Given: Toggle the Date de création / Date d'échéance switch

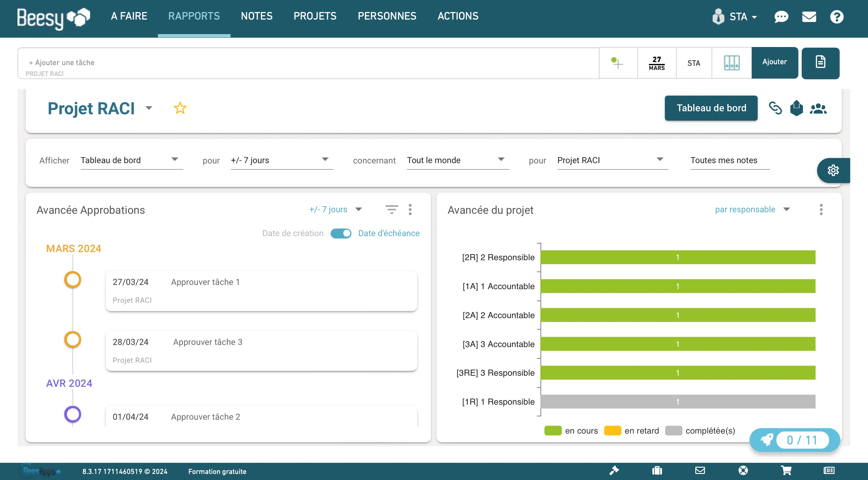Looking at the screenshot, I should pyautogui.click(x=341, y=233).
